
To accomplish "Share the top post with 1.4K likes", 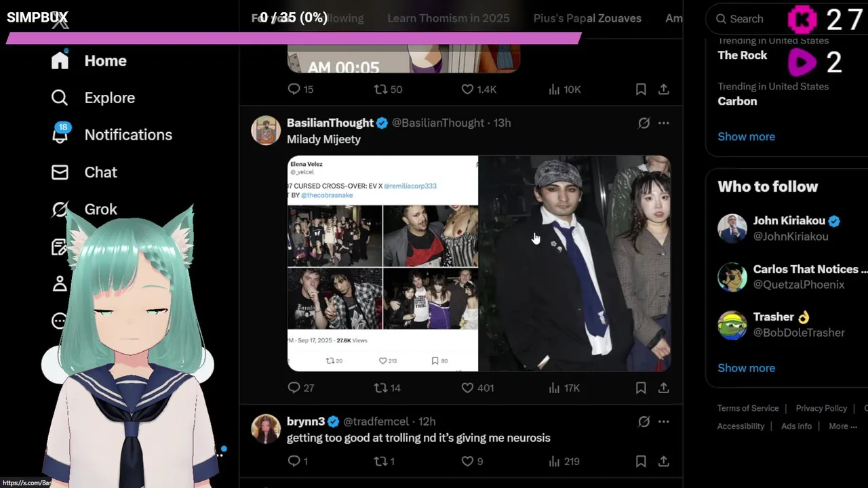I will tap(664, 89).
